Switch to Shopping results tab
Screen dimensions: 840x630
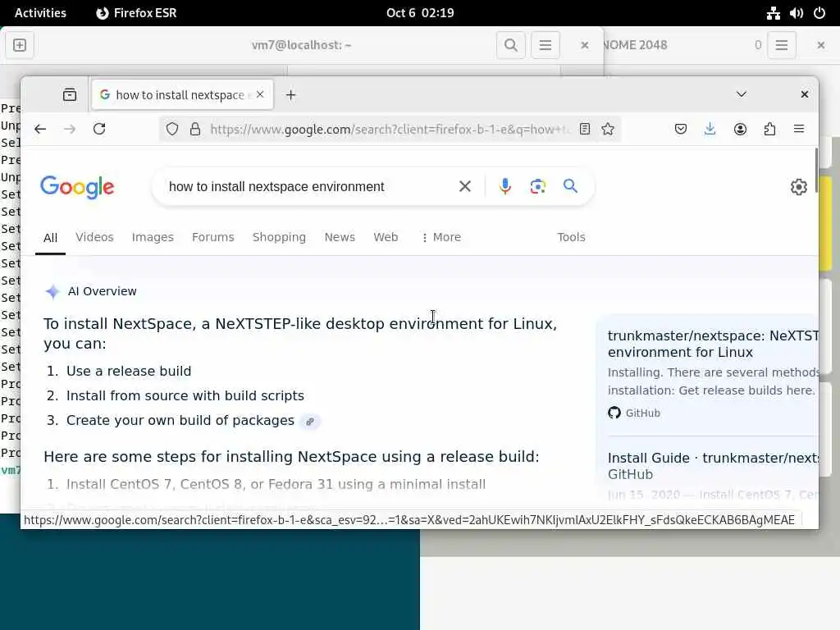click(279, 237)
